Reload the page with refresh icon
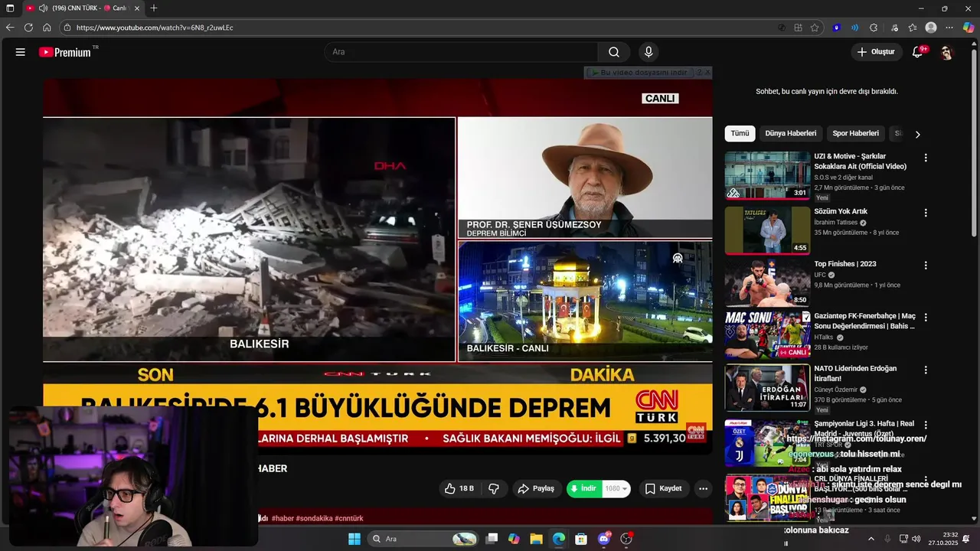Image resolution: width=980 pixels, height=551 pixels. pos(28,28)
